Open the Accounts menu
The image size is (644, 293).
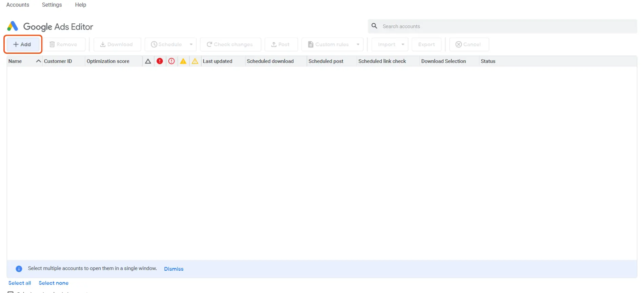point(18,5)
